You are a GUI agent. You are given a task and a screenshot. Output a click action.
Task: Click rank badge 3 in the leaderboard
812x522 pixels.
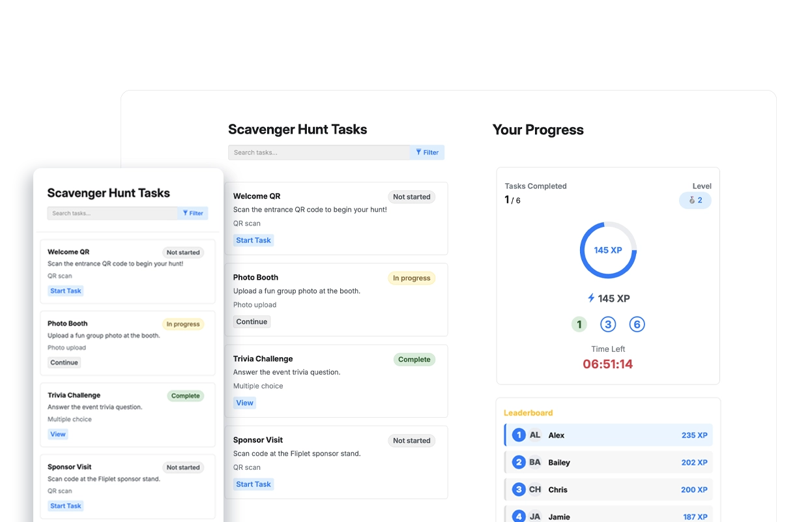519,489
